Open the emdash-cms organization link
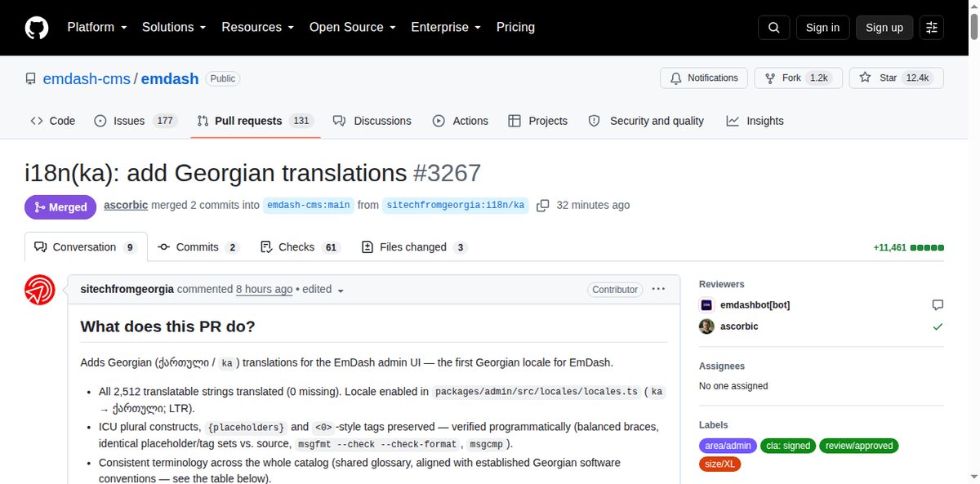Screen dimensions: 980x484 click(88, 79)
